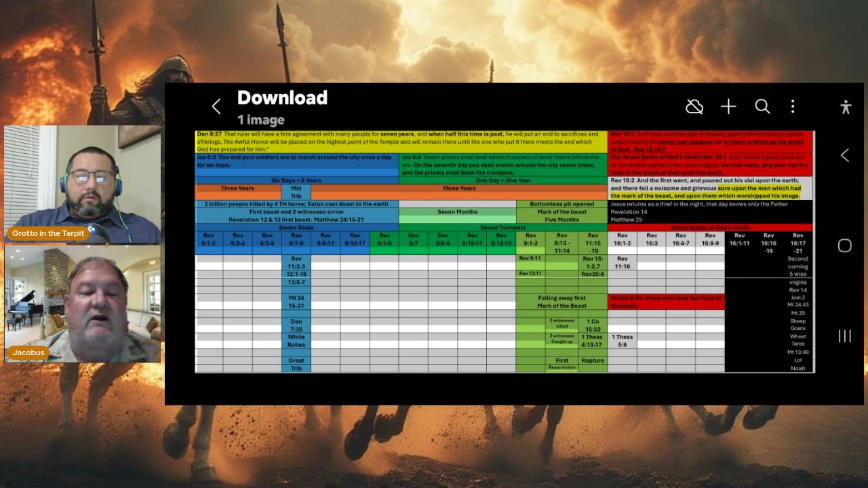Click the '1 Thess 4:13-17' cell
This screenshot has width=868, height=488.
[x=592, y=341]
